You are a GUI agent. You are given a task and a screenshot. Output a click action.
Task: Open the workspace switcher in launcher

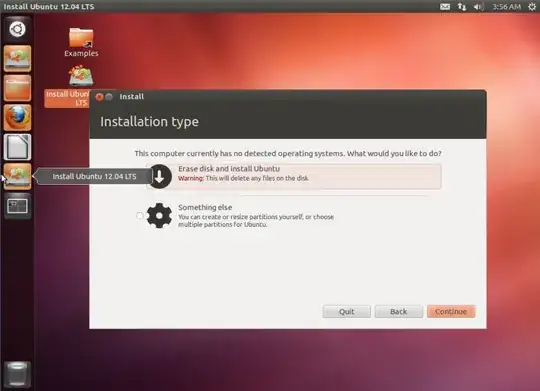pos(17,206)
